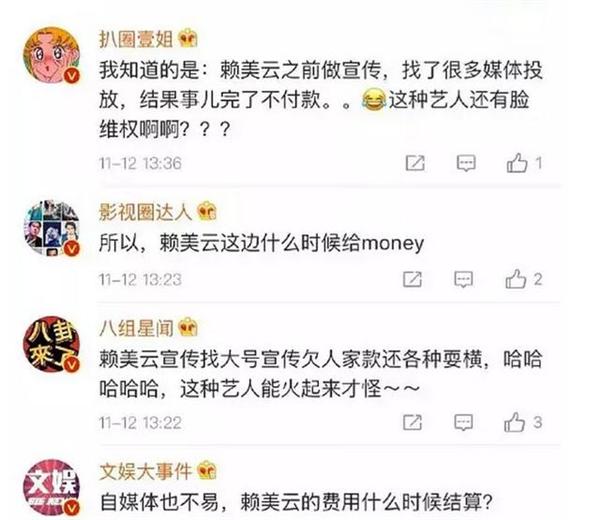Open comment text mentioning money
Viewport: 600px width, 520px height.
point(261,243)
